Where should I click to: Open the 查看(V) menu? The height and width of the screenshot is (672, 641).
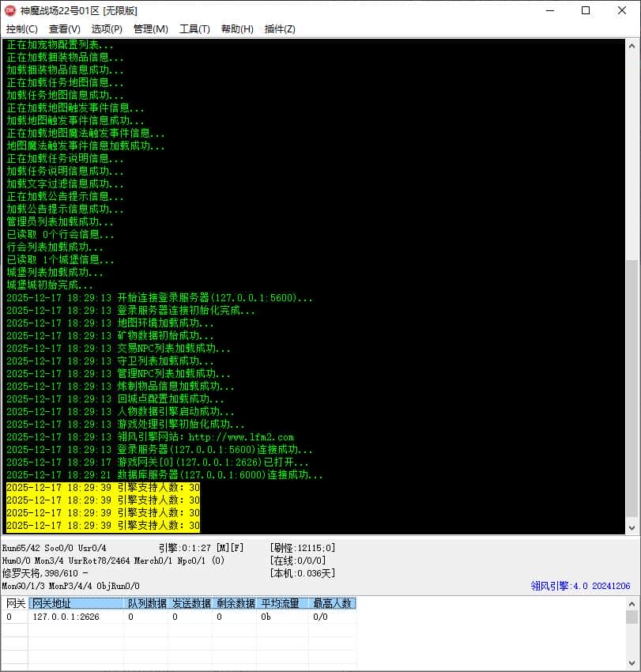[x=65, y=29]
